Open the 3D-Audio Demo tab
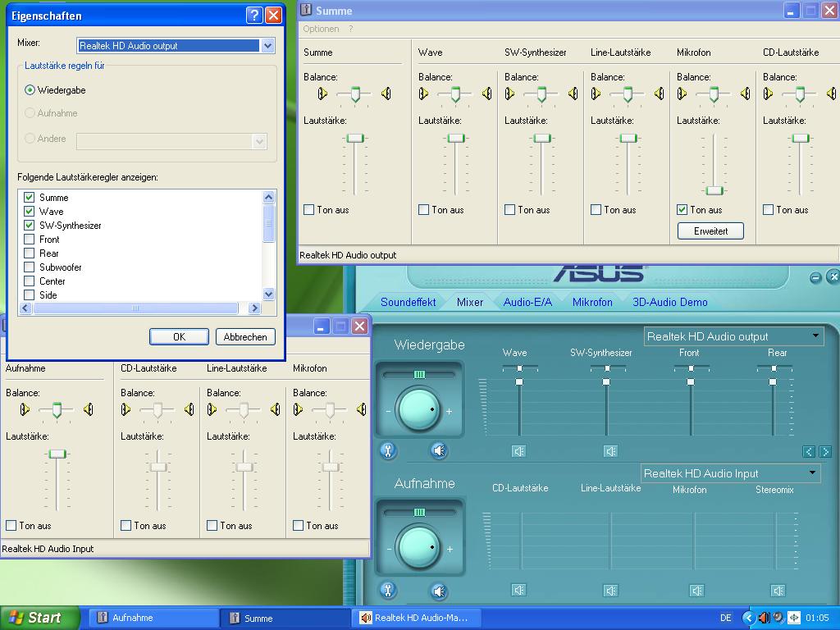 (669, 302)
